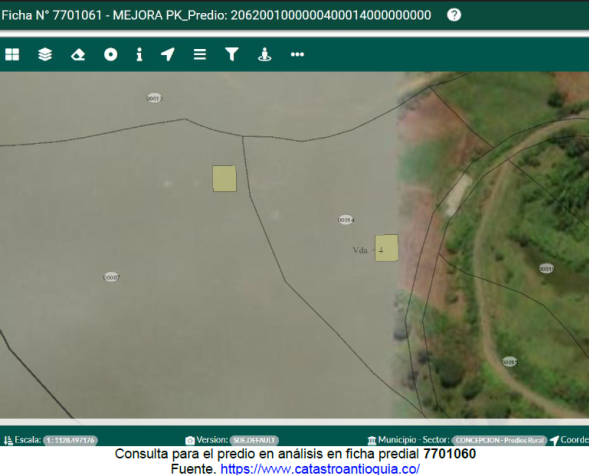Open the SDE.DEFAULT version selector

click(254, 440)
